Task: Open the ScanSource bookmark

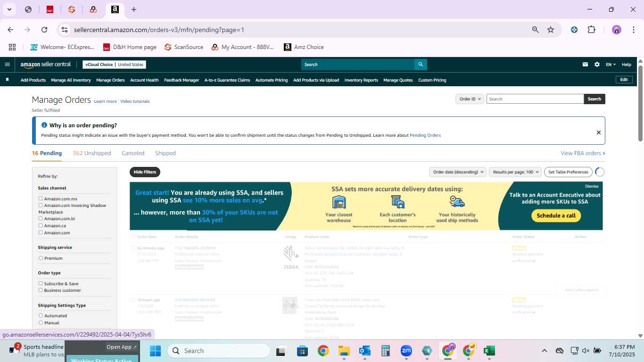Action: 183,47
